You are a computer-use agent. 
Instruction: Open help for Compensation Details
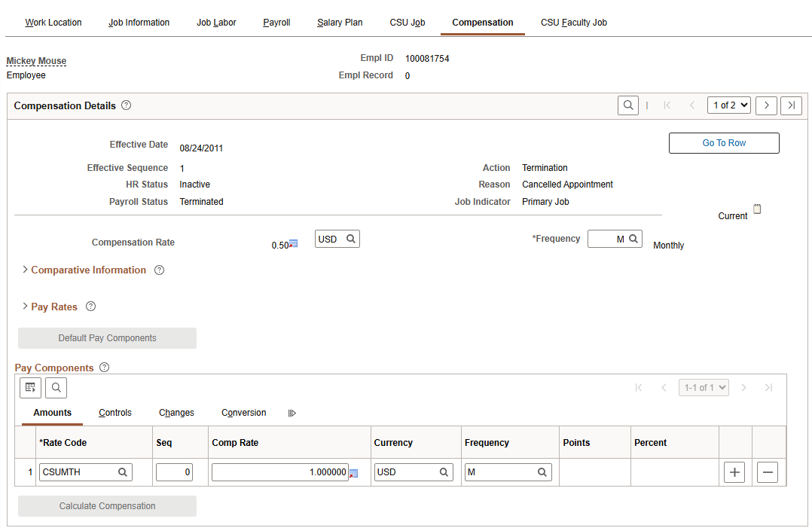pos(126,105)
